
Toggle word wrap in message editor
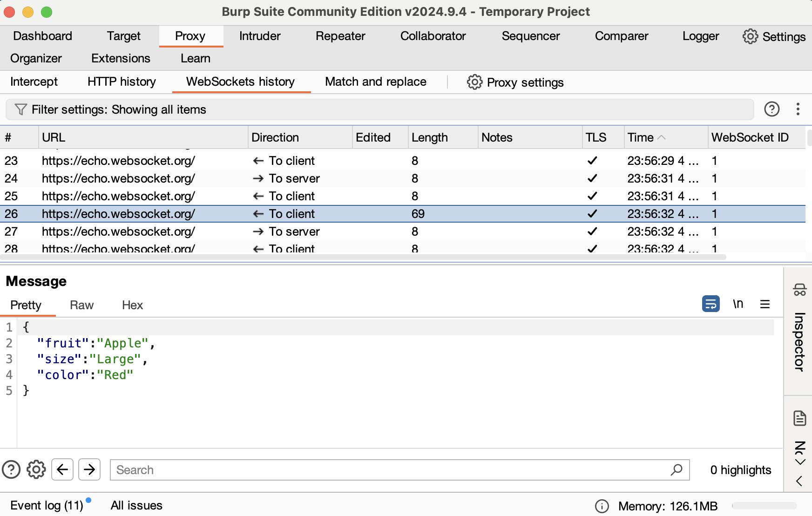pos(710,304)
